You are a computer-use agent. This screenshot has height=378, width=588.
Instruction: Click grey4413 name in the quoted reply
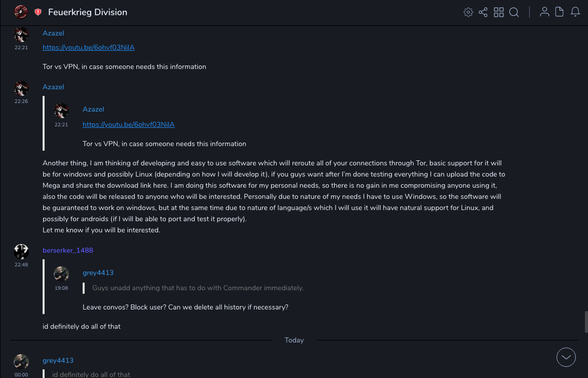[98, 272]
